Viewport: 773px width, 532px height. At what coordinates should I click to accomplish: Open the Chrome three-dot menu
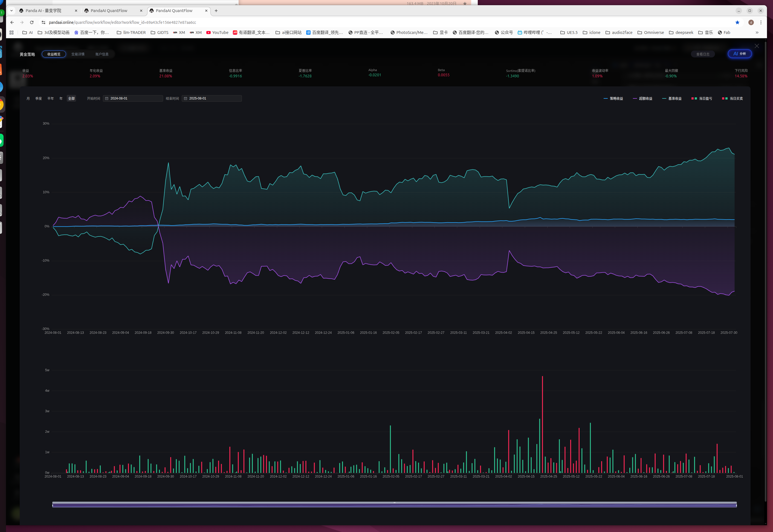click(x=761, y=22)
